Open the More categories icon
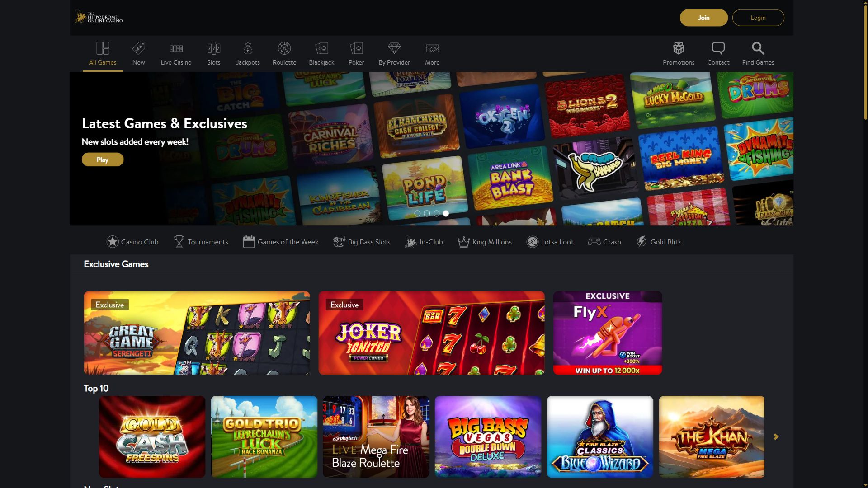Viewport: 868px width, 488px height. (432, 48)
